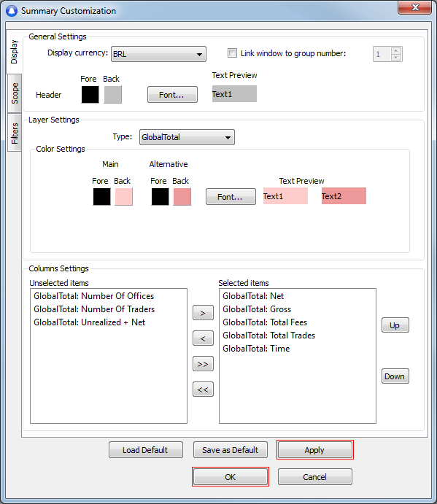Click the single move-left arrow button
This screenshot has height=504, width=437.
(x=203, y=338)
